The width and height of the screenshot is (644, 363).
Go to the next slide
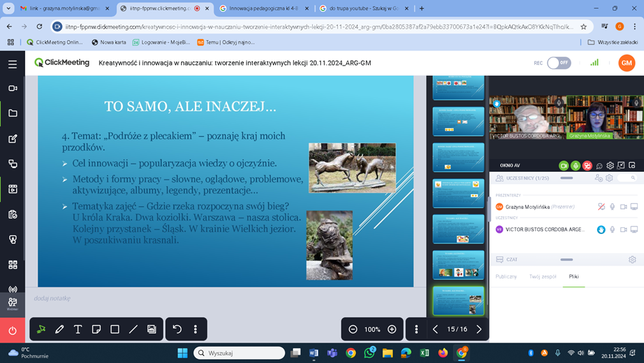point(479,330)
